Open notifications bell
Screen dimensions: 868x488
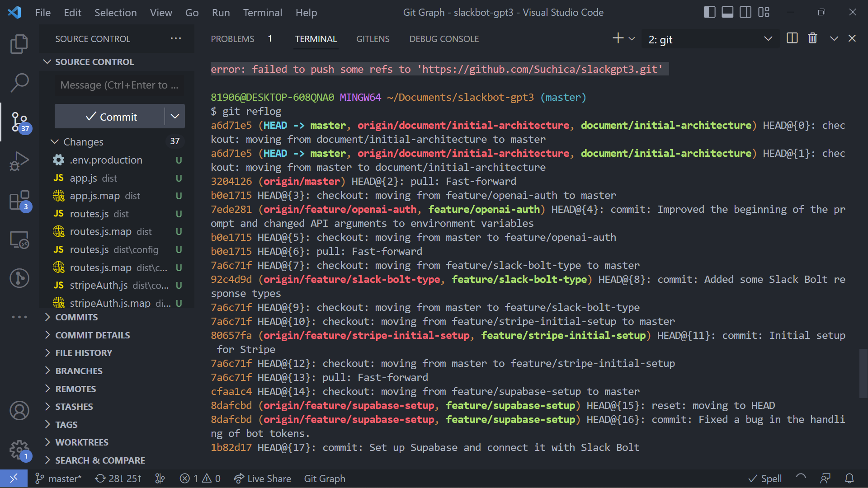tap(849, 479)
